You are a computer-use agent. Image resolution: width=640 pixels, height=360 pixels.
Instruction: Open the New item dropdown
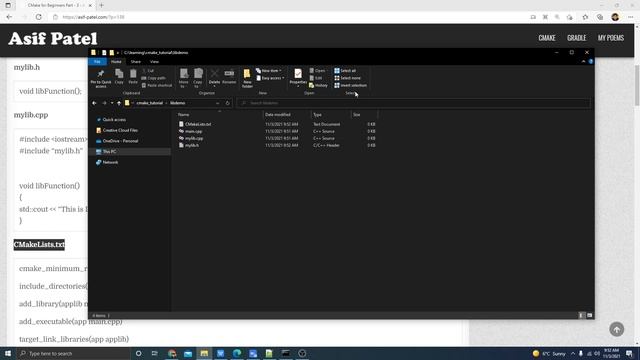click(x=269, y=71)
